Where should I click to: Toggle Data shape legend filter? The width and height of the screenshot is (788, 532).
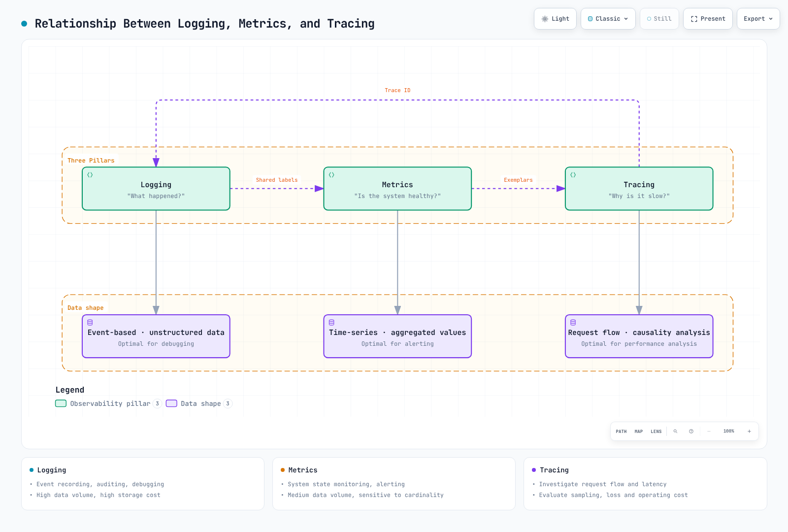199,403
